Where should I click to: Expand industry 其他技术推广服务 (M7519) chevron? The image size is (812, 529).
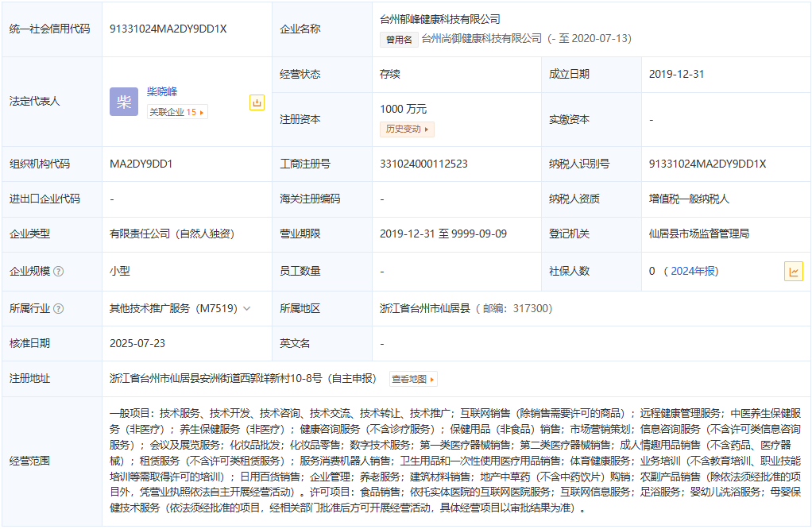tap(247, 309)
